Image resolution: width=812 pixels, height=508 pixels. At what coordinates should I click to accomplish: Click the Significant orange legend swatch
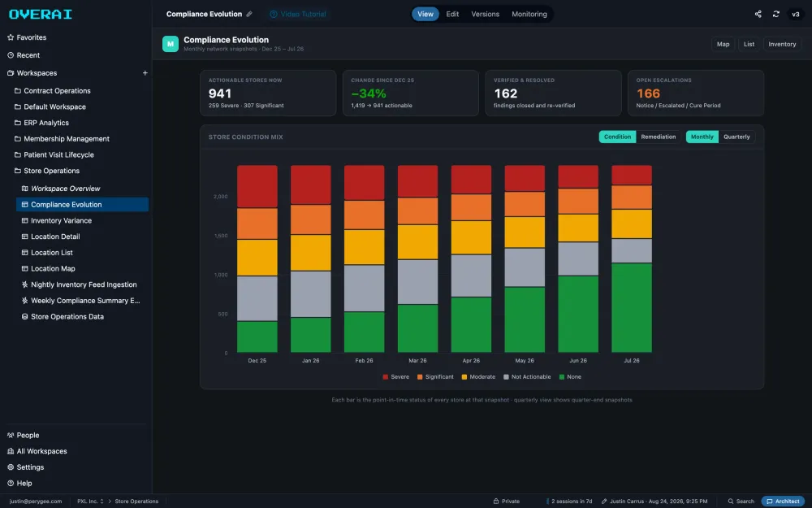(420, 377)
